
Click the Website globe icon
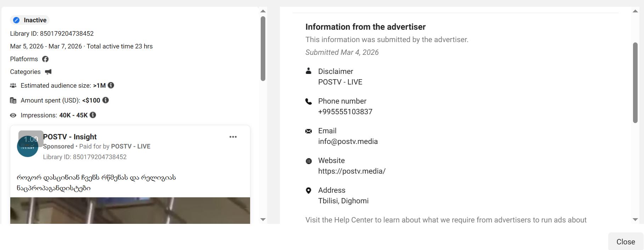(x=309, y=161)
